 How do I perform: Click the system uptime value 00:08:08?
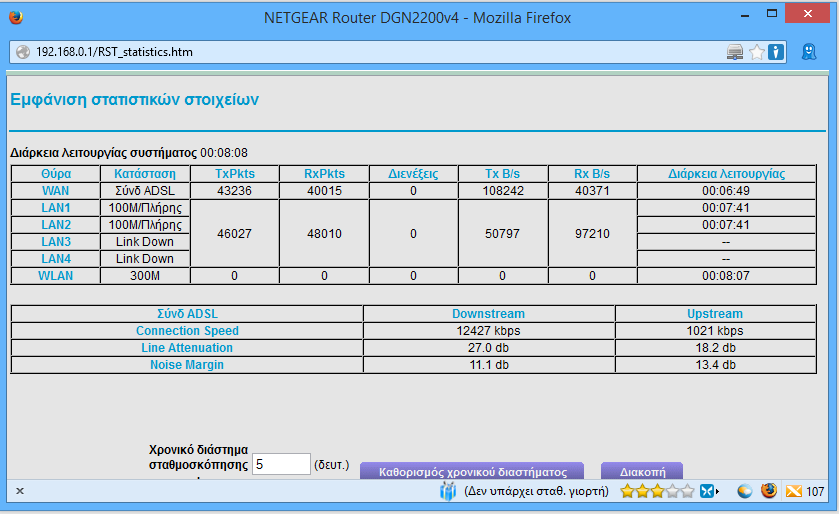(224, 153)
